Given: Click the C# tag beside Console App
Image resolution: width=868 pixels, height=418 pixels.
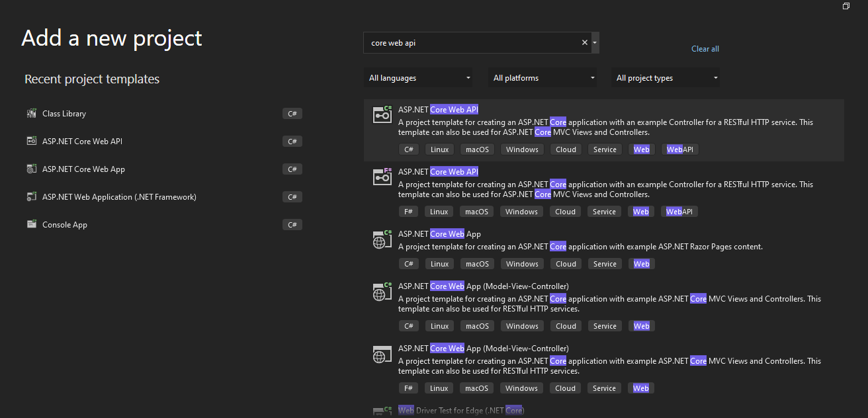Looking at the screenshot, I should tap(292, 225).
